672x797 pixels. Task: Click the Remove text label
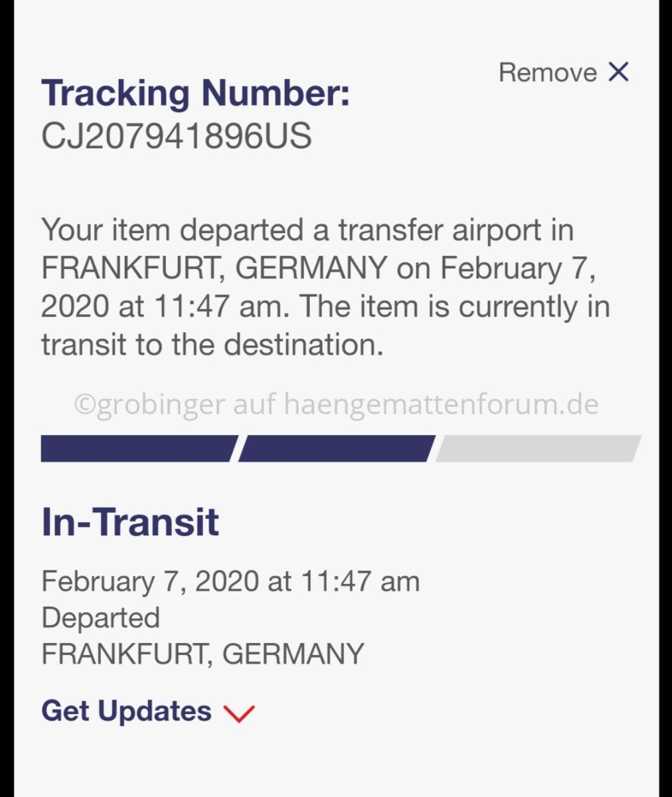(x=547, y=72)
